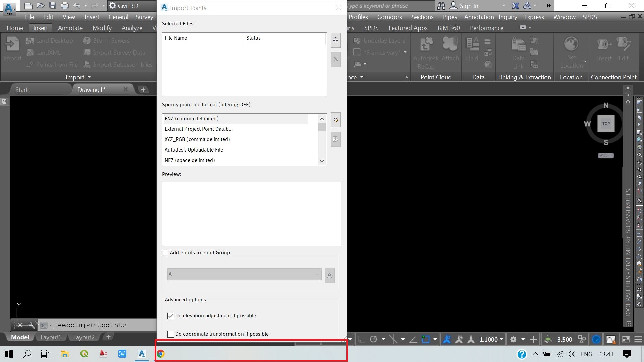The height and width of the screenshot is (362, 644).
Task: Click the Undo arrow icon
Action: 77,5
